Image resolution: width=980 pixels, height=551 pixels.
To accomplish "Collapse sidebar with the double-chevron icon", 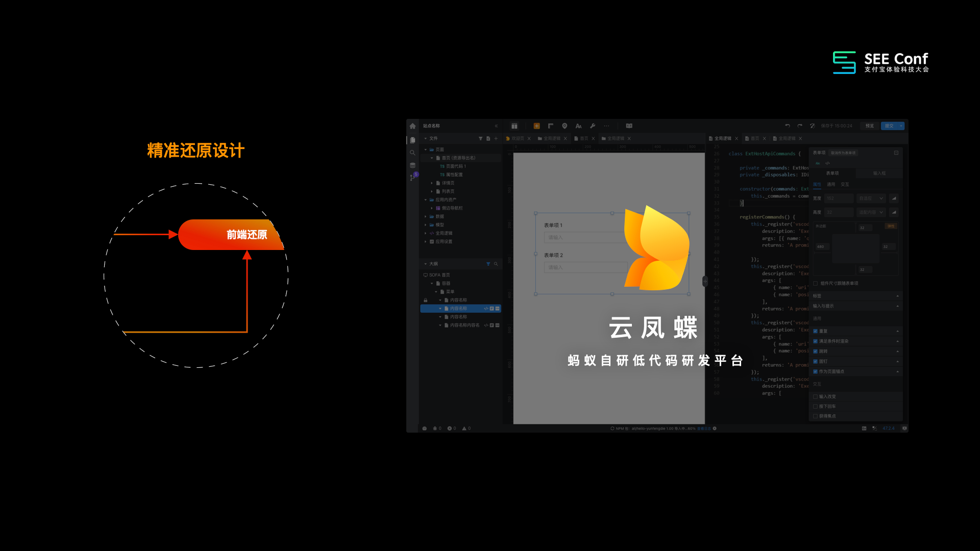I will click(496, 126).
